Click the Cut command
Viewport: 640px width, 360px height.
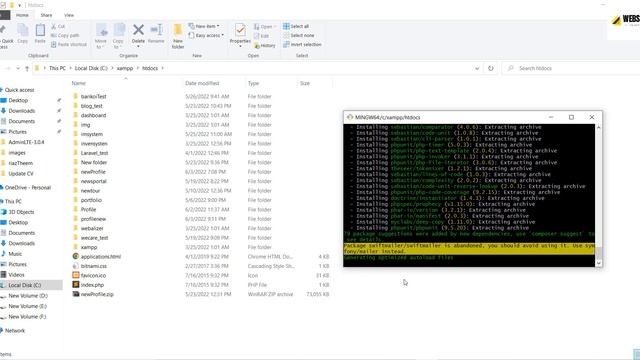pyautogui.click(x=58, y=26)
